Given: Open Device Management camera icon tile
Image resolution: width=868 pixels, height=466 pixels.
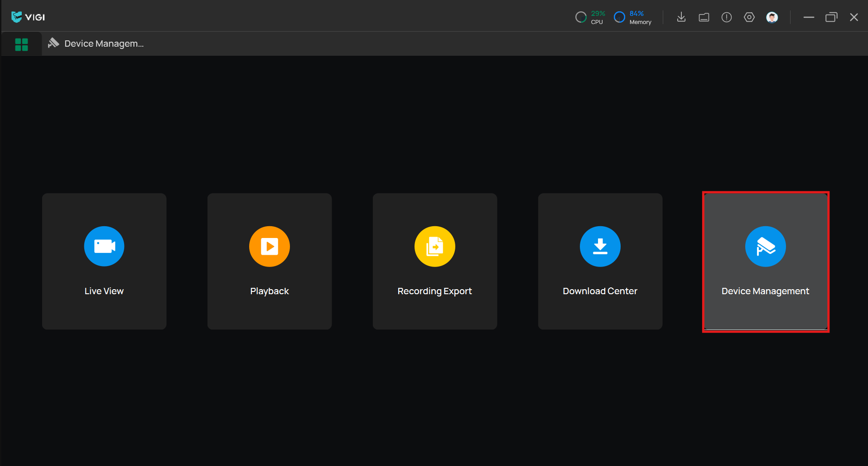Looking at the screenshot, I should 765,247.
